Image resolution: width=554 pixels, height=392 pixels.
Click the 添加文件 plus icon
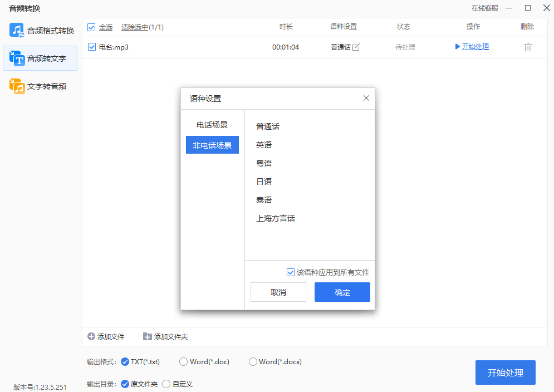click(x=91, y=336)
